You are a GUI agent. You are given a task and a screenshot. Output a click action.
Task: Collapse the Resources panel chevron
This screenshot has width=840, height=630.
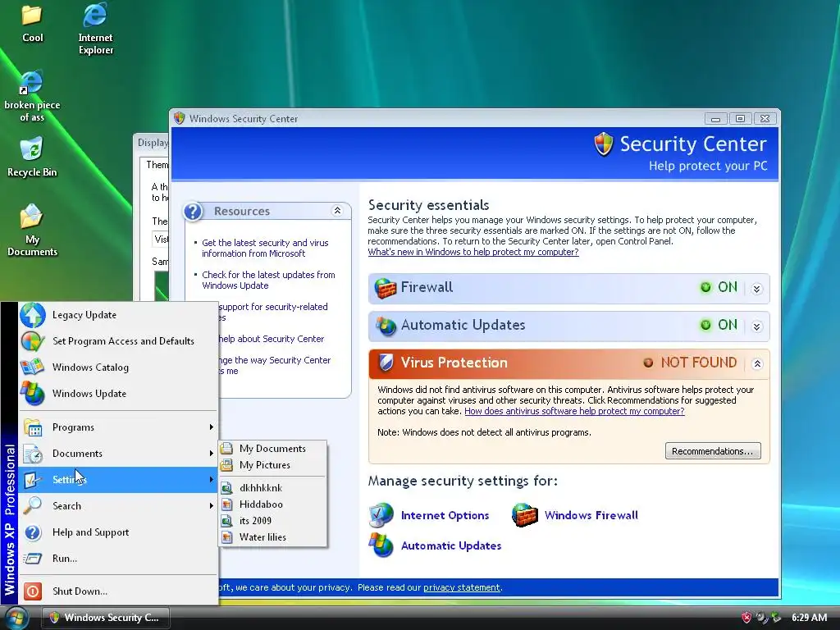tap(337, 211)
